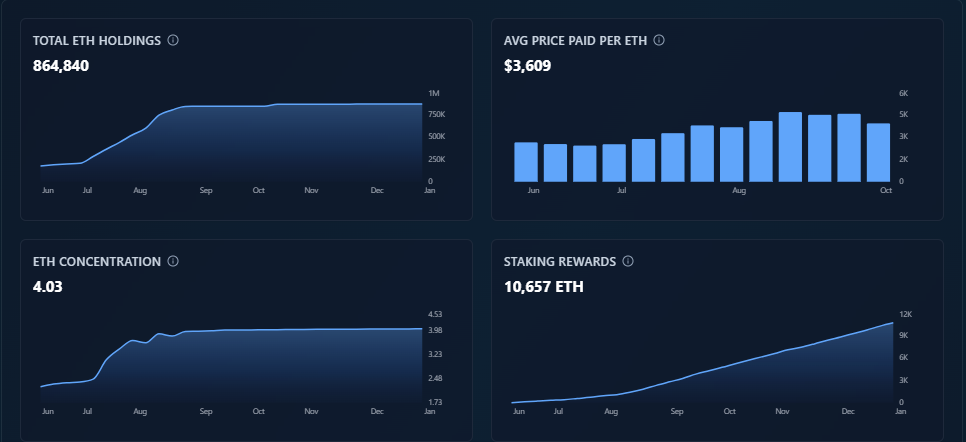Select the rightmost bar in Avg Price chart
Viewport: 966px width, 442px height.
coord(878,152)
